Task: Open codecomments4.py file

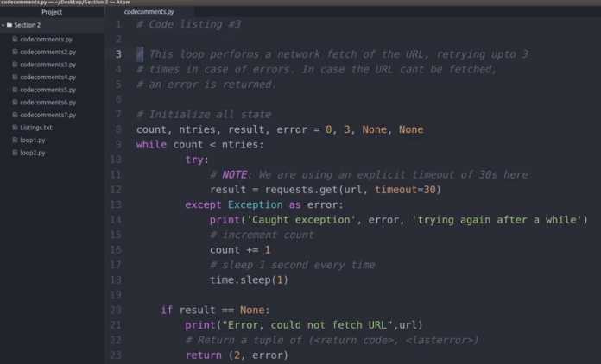Action: click(47, 77)
